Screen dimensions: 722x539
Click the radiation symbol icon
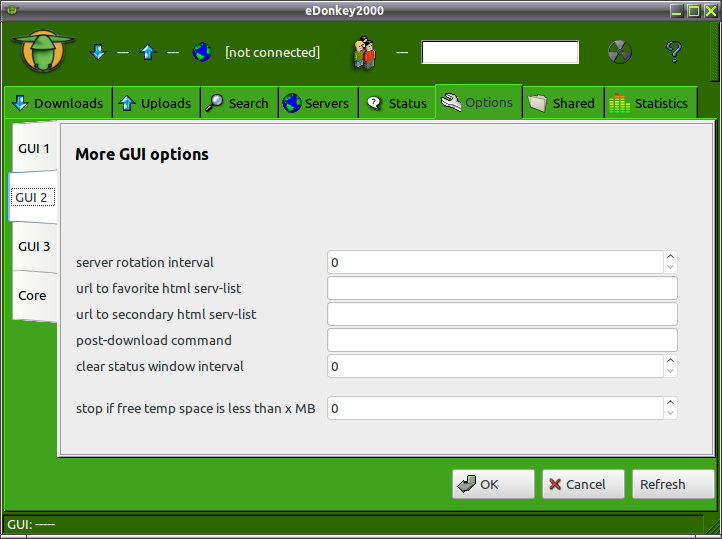click(x=620, y=52)
